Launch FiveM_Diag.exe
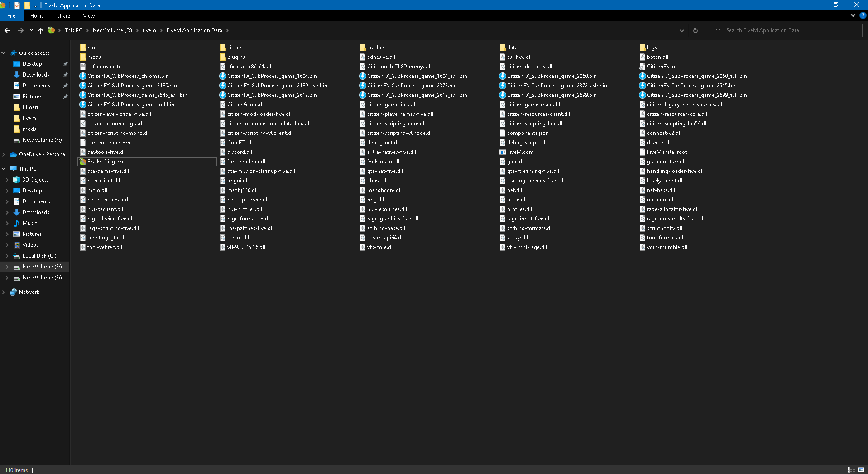 (106, 161)
